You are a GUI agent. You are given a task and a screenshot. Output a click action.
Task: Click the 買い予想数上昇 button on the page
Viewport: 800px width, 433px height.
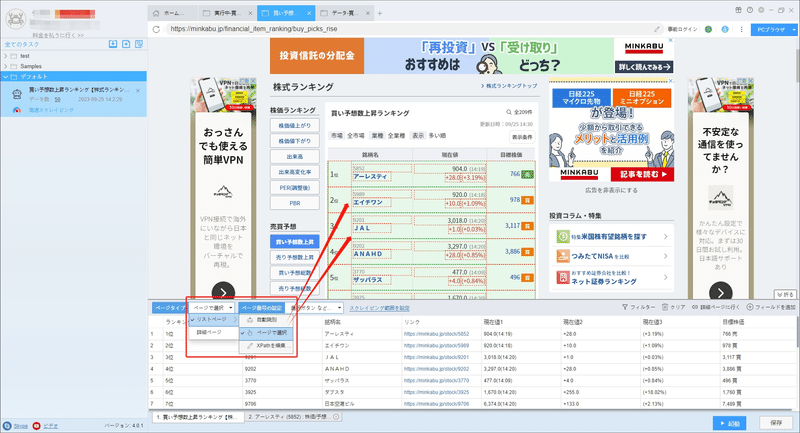click(x=294, y=242)
